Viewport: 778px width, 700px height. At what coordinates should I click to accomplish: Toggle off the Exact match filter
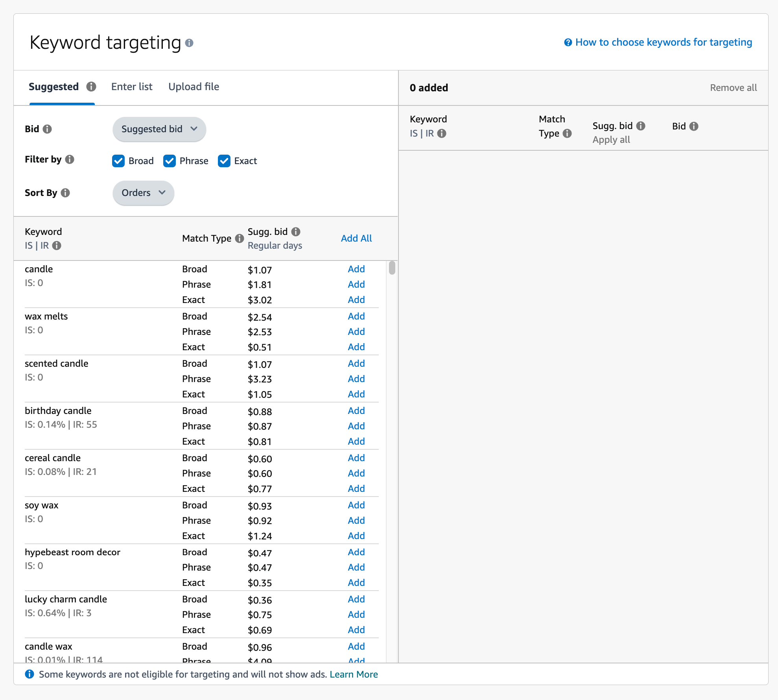pos(224,161)
